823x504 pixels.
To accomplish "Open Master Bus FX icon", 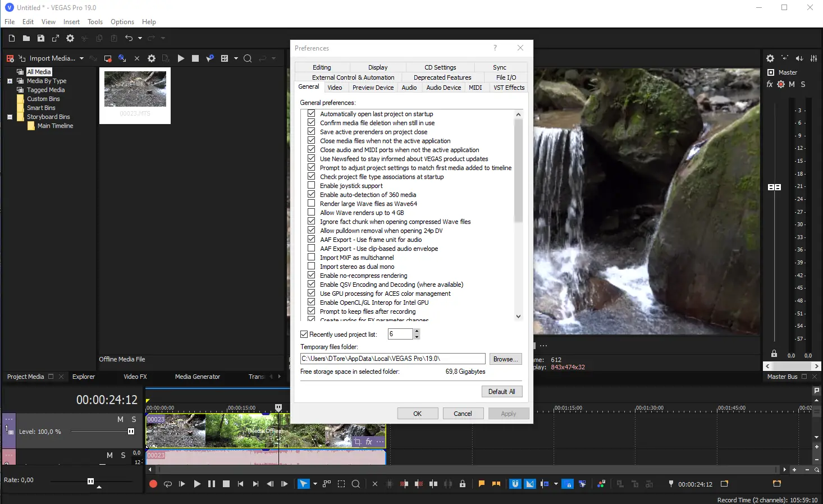I will (770, 84).
